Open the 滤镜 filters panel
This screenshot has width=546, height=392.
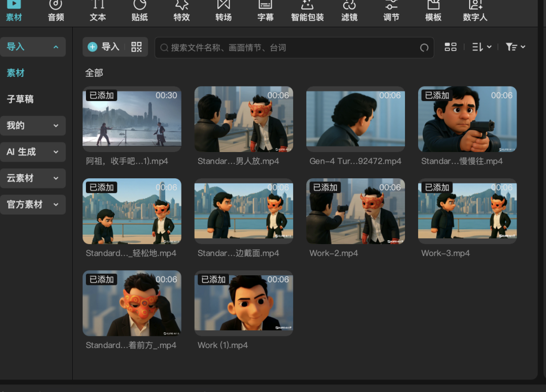point(349,11)
